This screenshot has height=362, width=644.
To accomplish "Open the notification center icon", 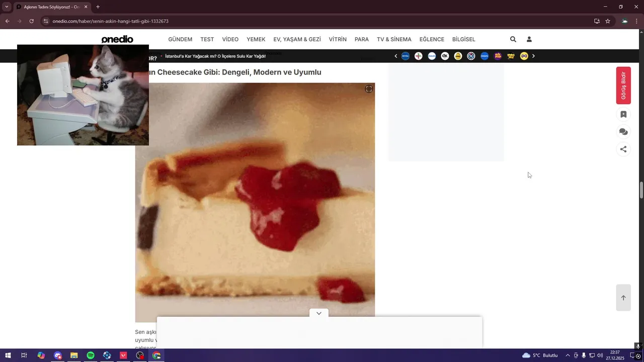I will (x=633, y=355).
